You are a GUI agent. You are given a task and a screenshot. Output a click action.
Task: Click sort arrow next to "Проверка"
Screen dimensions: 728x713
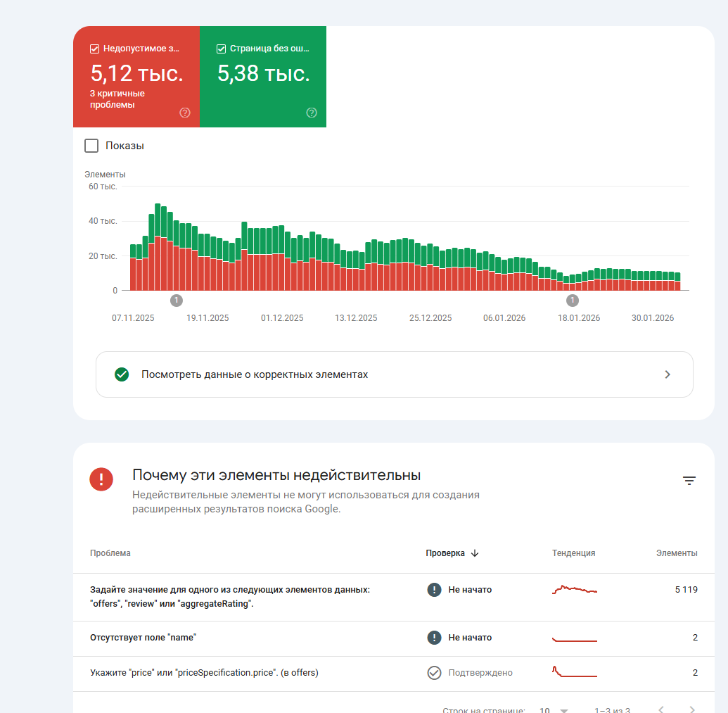(x=475, y=553)
